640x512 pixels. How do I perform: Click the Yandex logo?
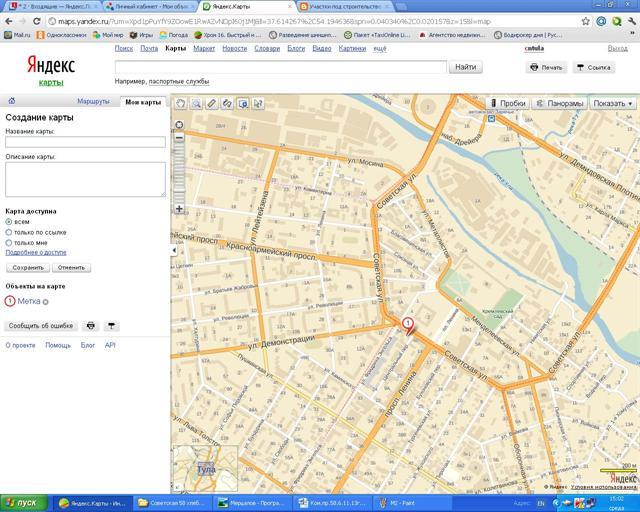[51, 65]
